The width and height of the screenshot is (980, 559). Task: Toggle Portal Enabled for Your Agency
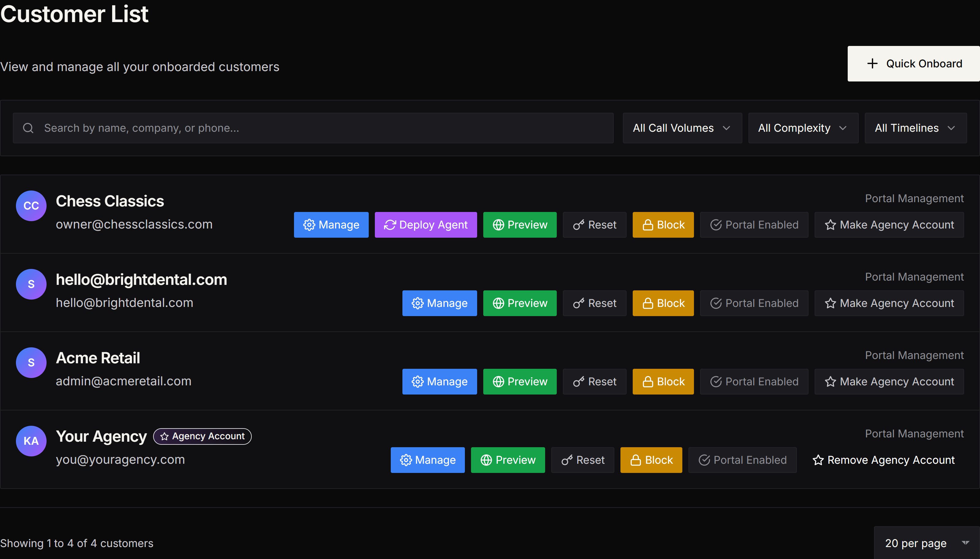(742, 460)
